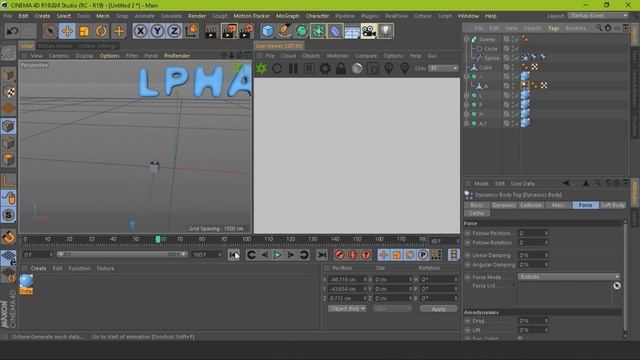This screenshot has height=360, width=640.
Task: Toggle Follow Position animation dot
Action: tap(468, 233)
